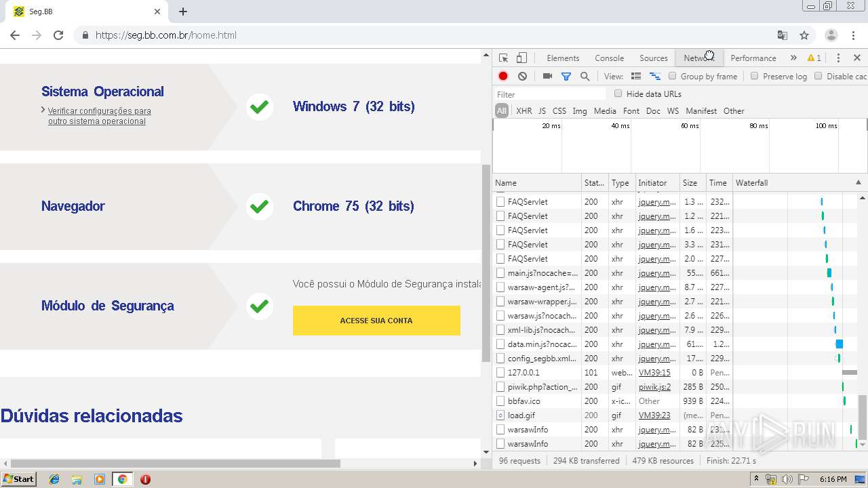Filter requests by Doc type
The height and width of the screenshot is (488, 868).
point(653,111)
